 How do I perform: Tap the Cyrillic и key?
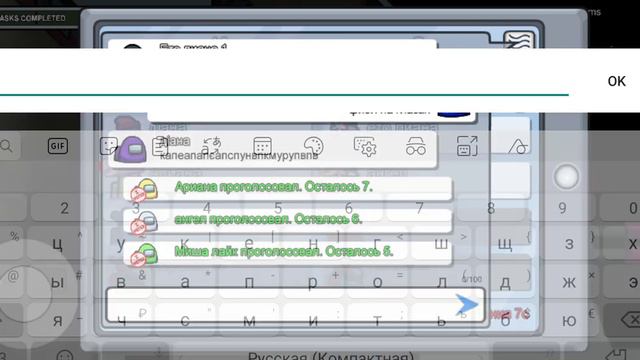tap(313, 321)
